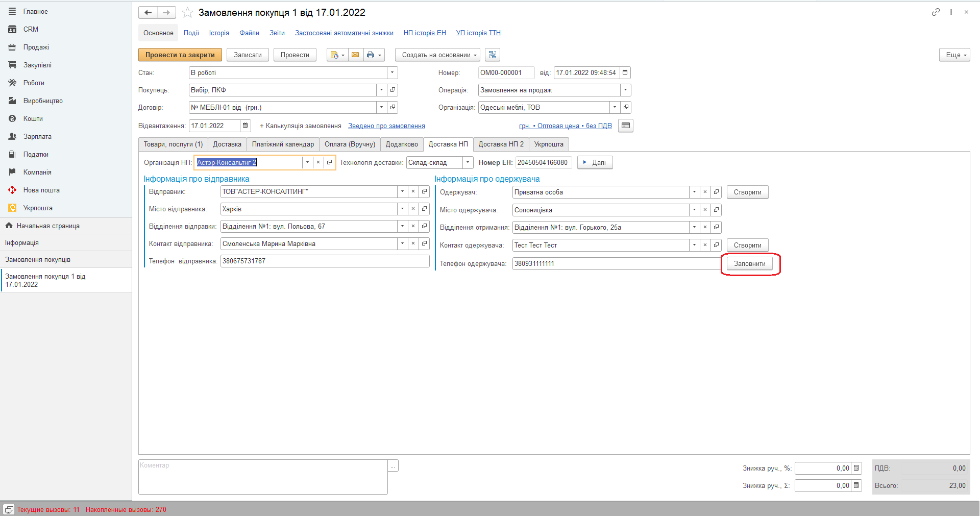The height and width of the screenshot is (516, 980).
Task: Switch to the Товари, послуги (1) tab
Action: pyautogui.click(x=173, y=144)
